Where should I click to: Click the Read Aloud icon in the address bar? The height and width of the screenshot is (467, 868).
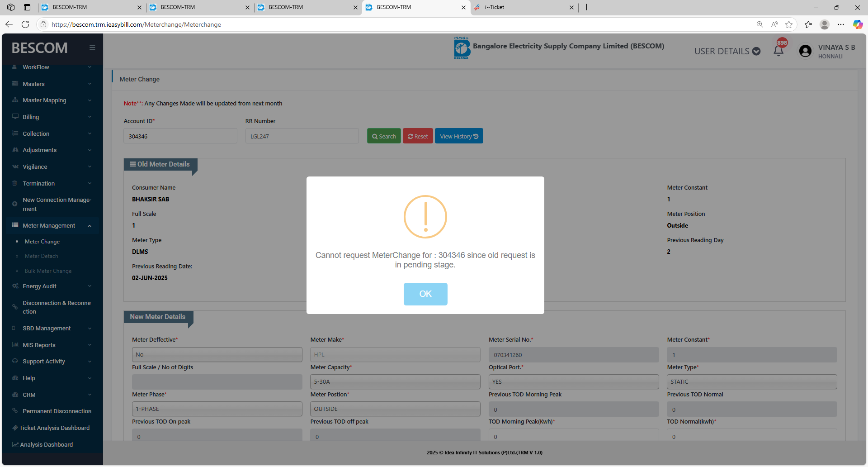pyautogui.click(x=774, y=24)
